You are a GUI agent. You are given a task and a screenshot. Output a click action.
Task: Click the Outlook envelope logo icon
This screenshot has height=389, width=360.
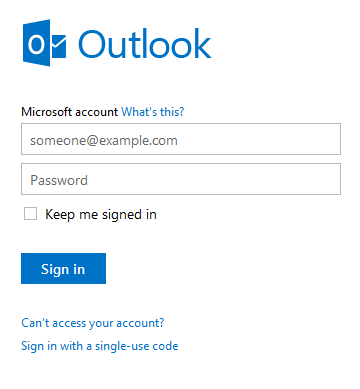[x=44, y=43]
